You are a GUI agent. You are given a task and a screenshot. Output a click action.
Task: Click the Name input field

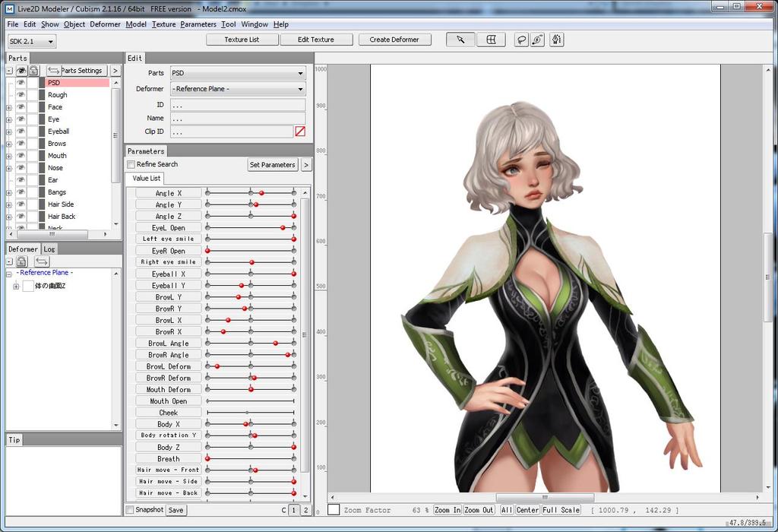point(238,118)
